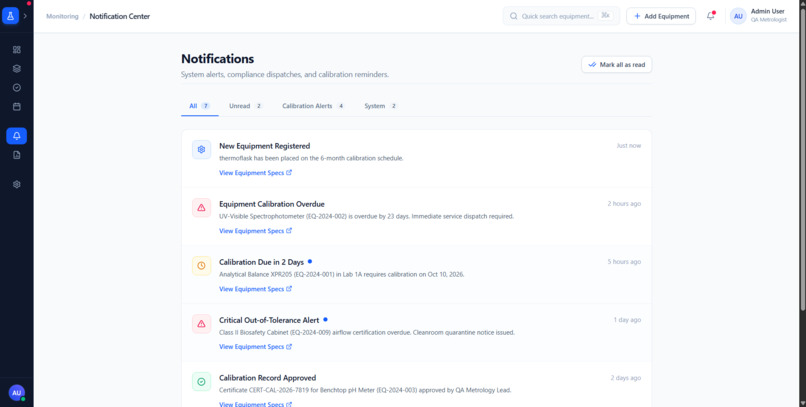The image size is (806, 407).
Task: Click the unread dot on Calibration Due
Action: (310, 262)
